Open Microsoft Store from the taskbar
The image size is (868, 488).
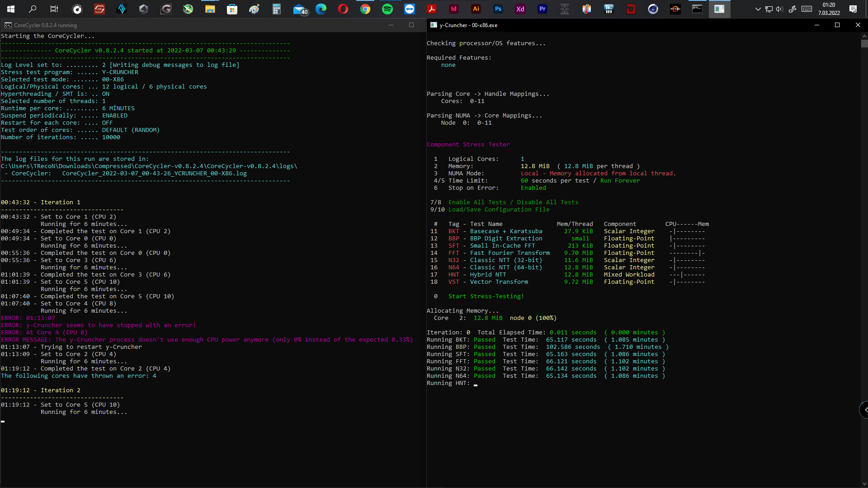[x=232, y=9]
